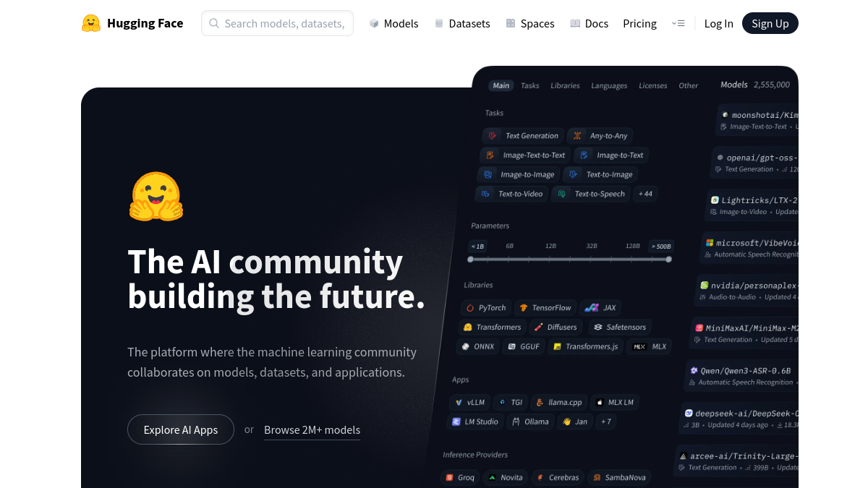Screen dimensions: 868x488
Task: Open the Models nav item with cube icon
Action: (x=393, y=23)
